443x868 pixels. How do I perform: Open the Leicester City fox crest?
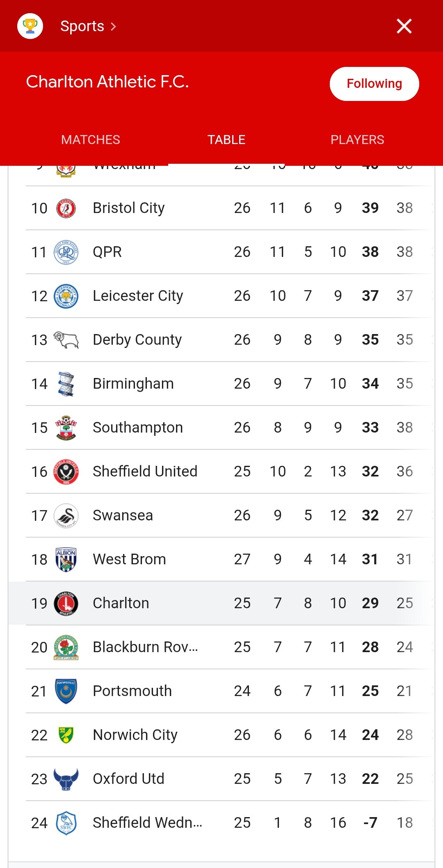pyautogui.click(x=66, y=296)
